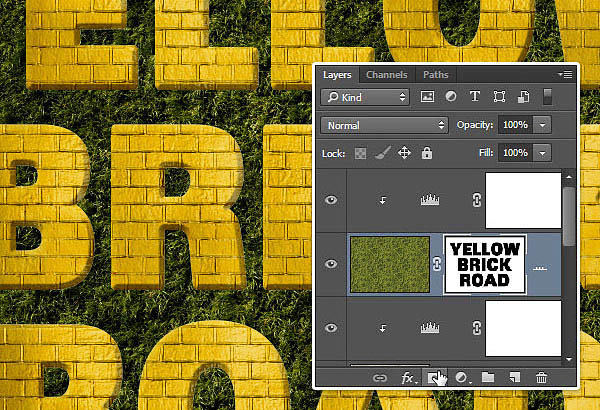Expand the Opacity slider arrow

[x=542, y=125]
